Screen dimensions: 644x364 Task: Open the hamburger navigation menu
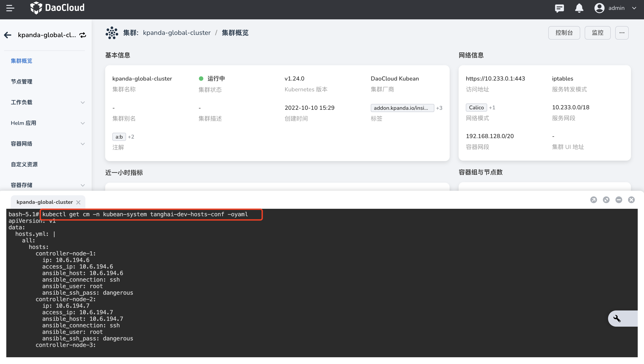(10, 8)
